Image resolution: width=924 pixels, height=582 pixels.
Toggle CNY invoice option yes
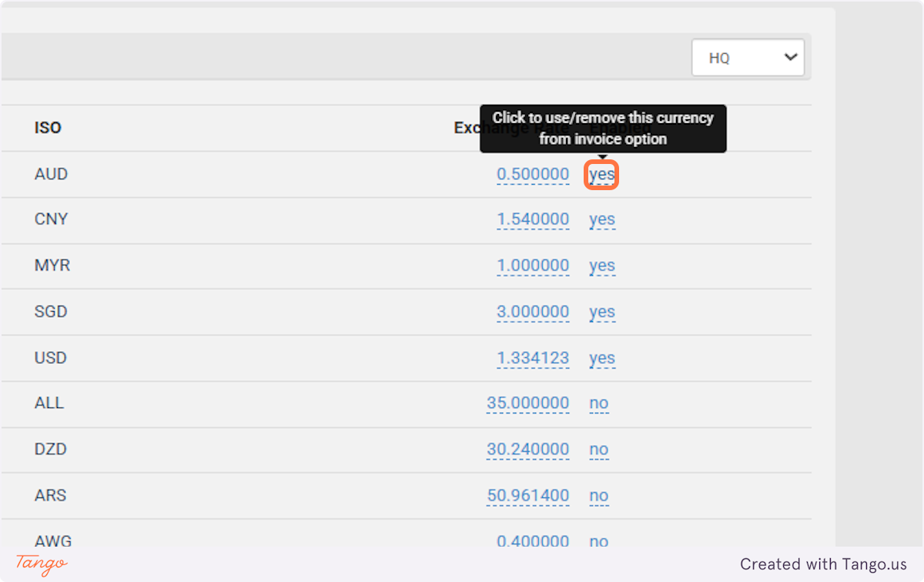point(602,219)
